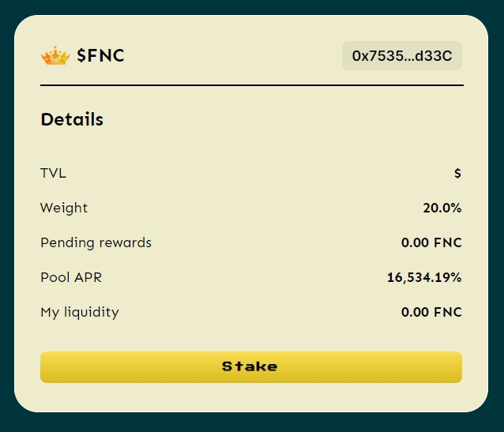Image resolution: width=504 pixels, height=432 pixels.
Task: Click the Weight row label
Action: 64,208
